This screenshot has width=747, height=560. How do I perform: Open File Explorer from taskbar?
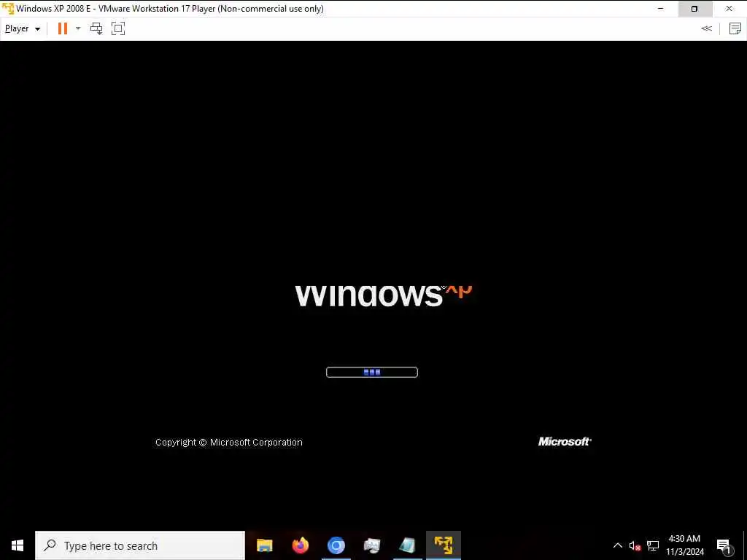pos(264,545)
